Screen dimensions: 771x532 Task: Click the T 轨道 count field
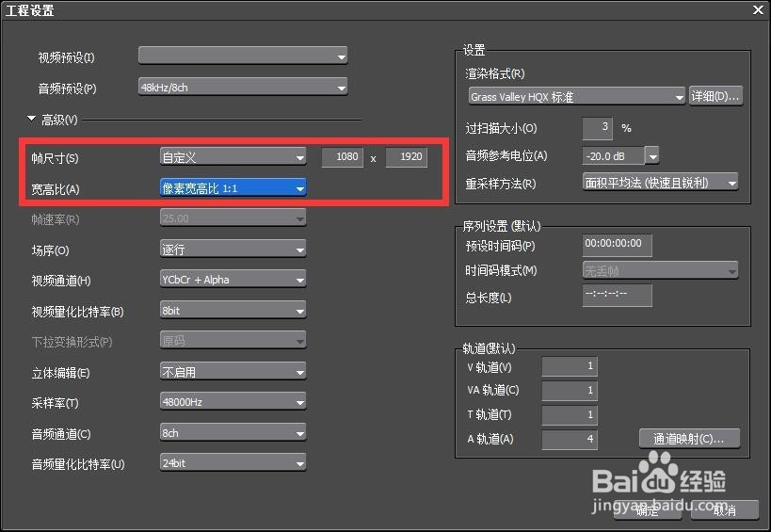click(x=570, y=415)
